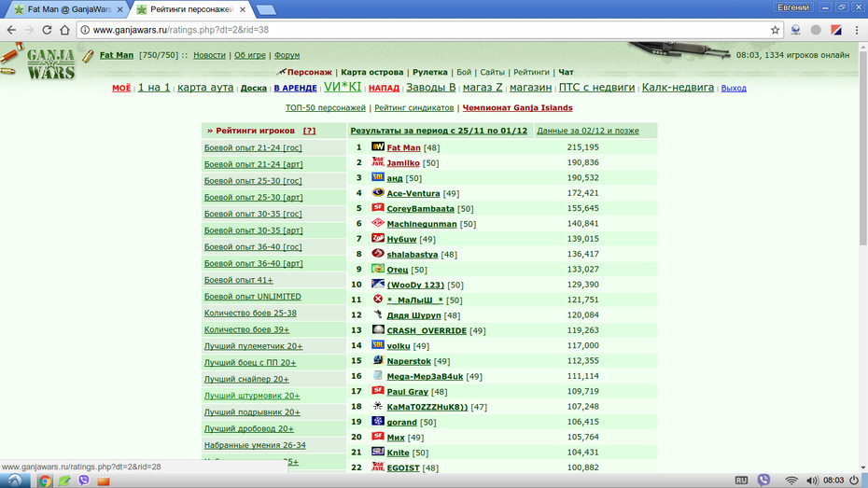
Task: Open player Jamiiko profile
Action: [403, 162]
